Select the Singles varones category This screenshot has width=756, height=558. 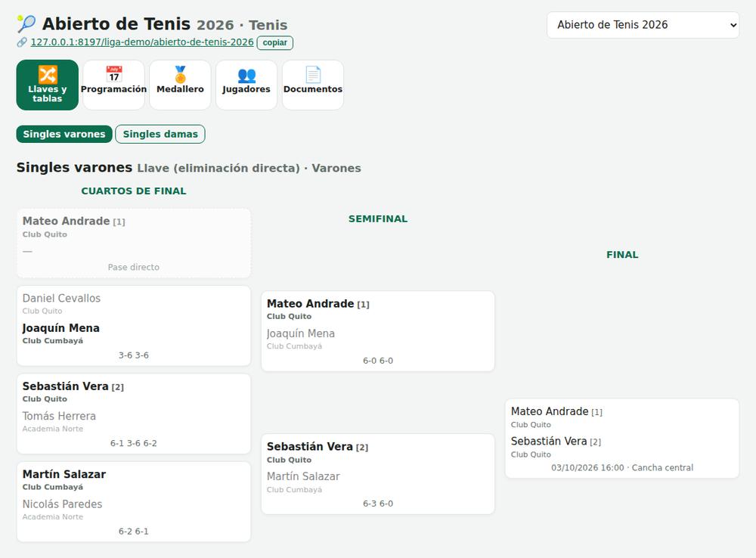64,134
